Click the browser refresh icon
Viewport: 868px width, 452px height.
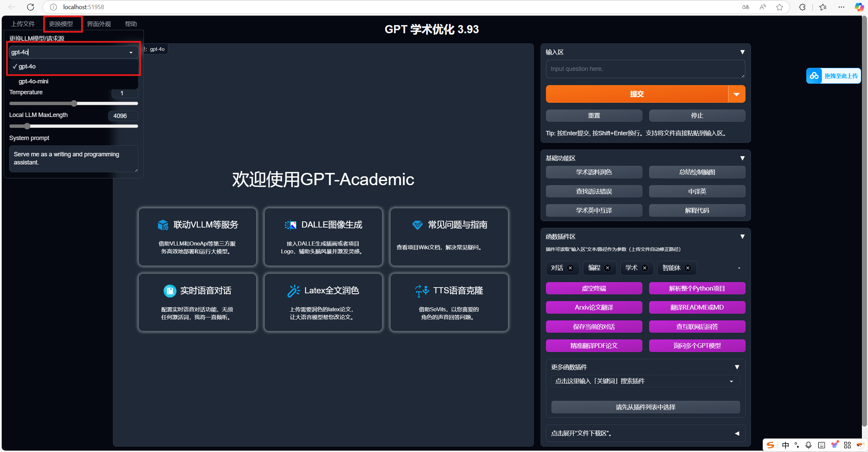click(x=31, y=7)
